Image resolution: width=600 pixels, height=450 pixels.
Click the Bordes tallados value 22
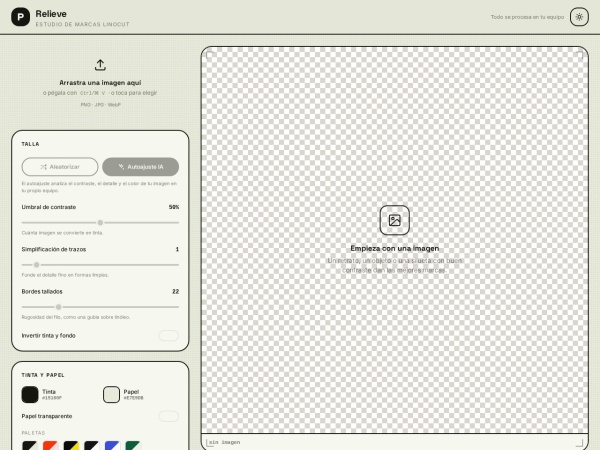click(175, 292)
